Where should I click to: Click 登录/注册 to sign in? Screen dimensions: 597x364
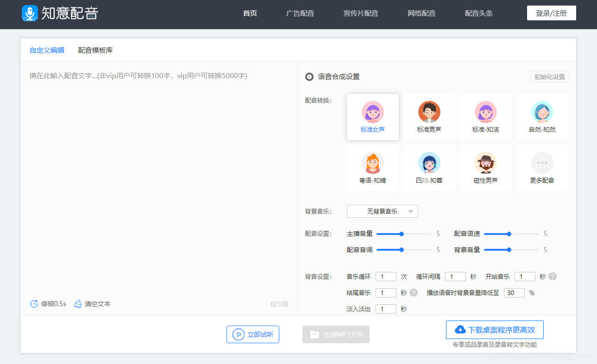(x=551, y=12)
